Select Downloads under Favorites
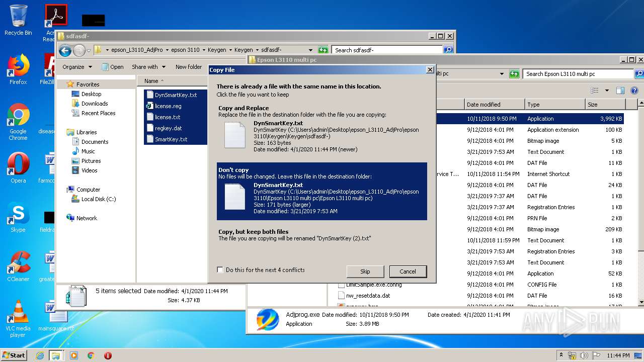The image size is (644, 362). point(95,104)
